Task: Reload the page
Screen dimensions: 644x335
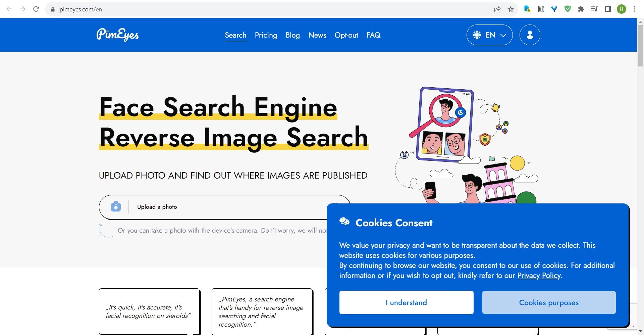Action: (36, 9)
